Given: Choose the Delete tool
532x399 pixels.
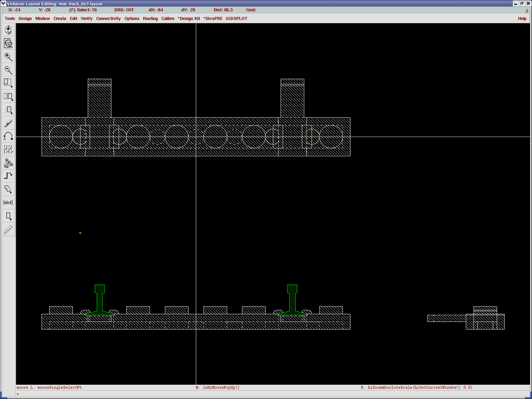Looking at the screenshot, I should click(x=8, y=123).
